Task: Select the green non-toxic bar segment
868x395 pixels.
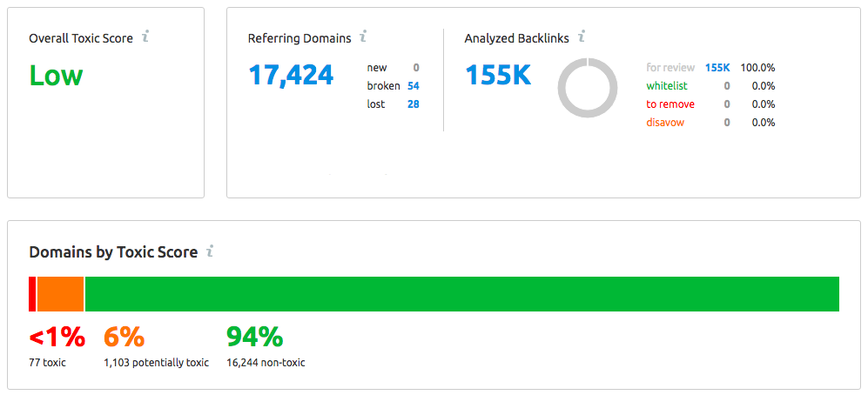Action: pyautogui.click(x=462, y=294)
